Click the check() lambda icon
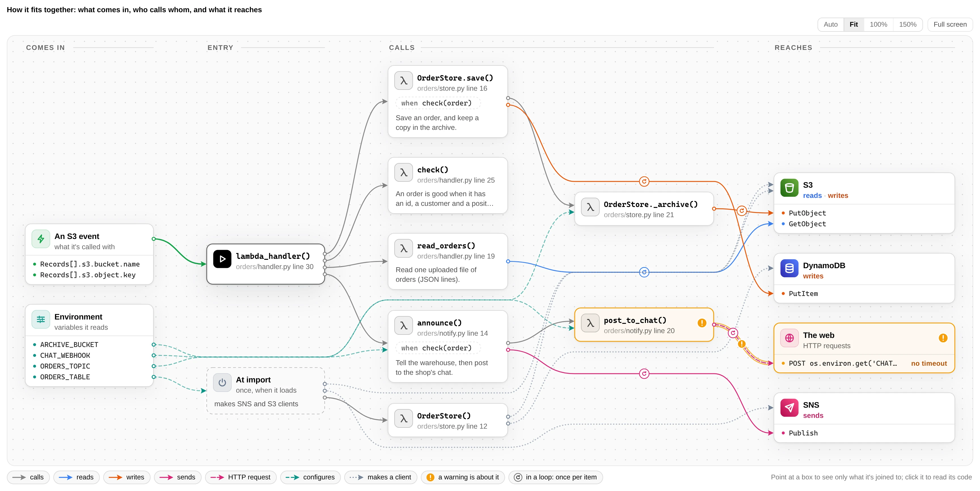The height and width of the screenshot is (491, 980). (x=404, y=173)
